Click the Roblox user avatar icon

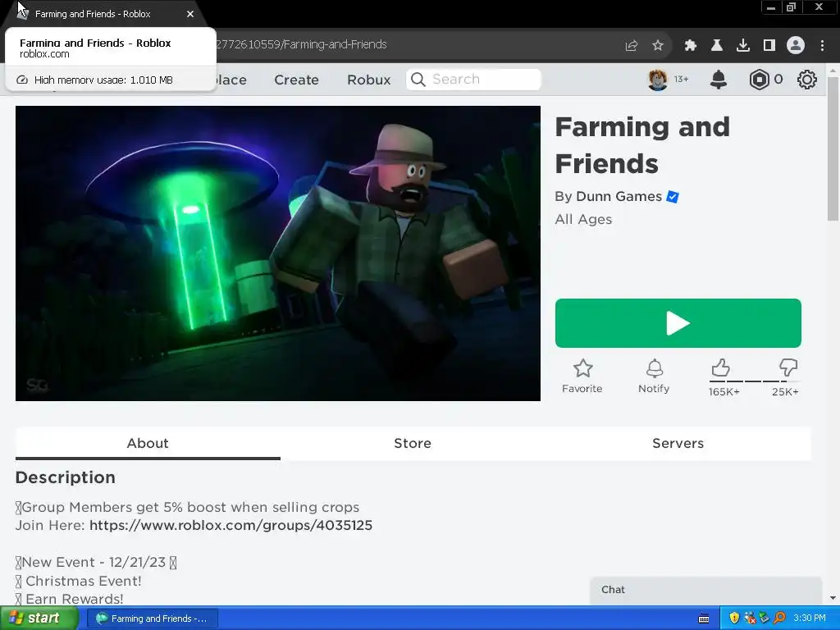click(x=657, y=80)
